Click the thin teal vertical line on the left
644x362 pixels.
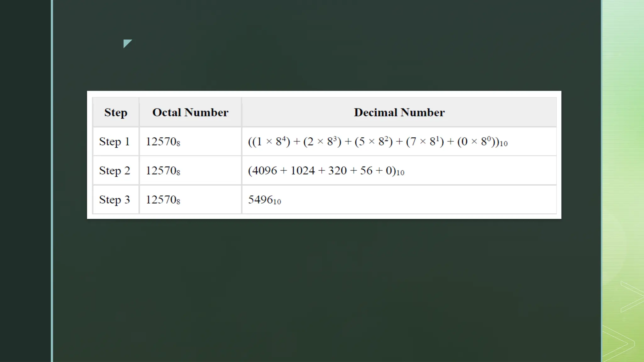click(x=52, y=181)
